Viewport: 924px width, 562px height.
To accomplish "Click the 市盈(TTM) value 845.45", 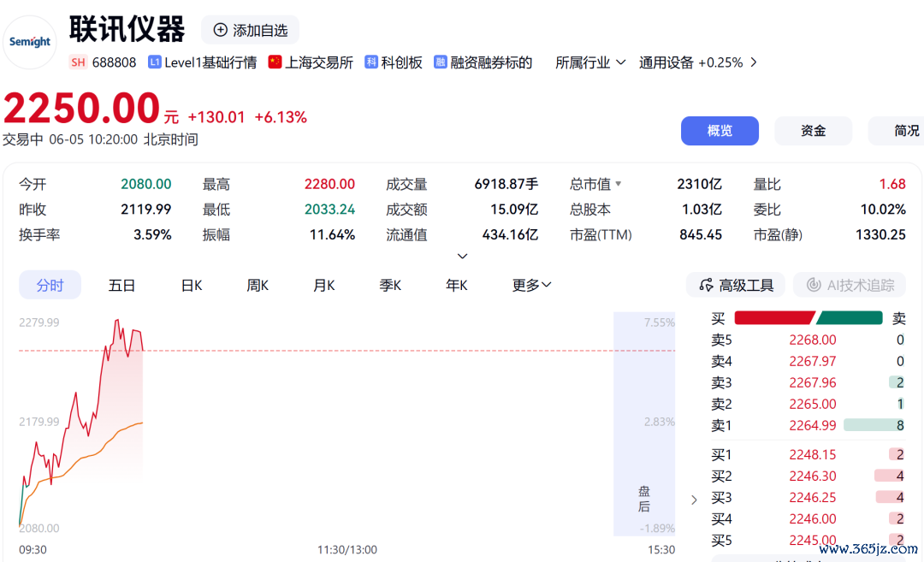I will (701, 234).
